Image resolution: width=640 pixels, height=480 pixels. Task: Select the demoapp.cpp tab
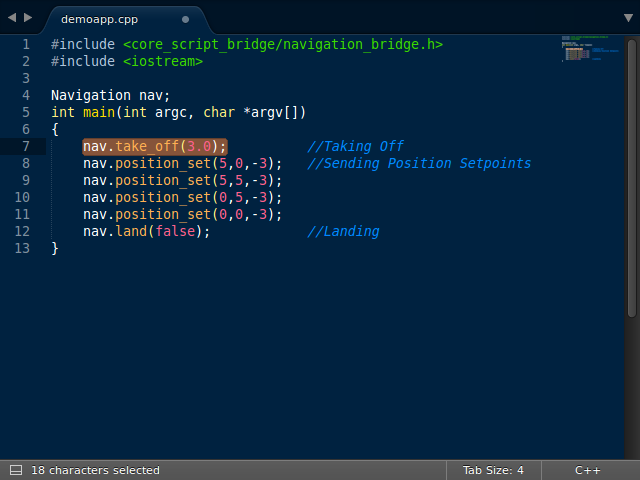pos(100,19)
